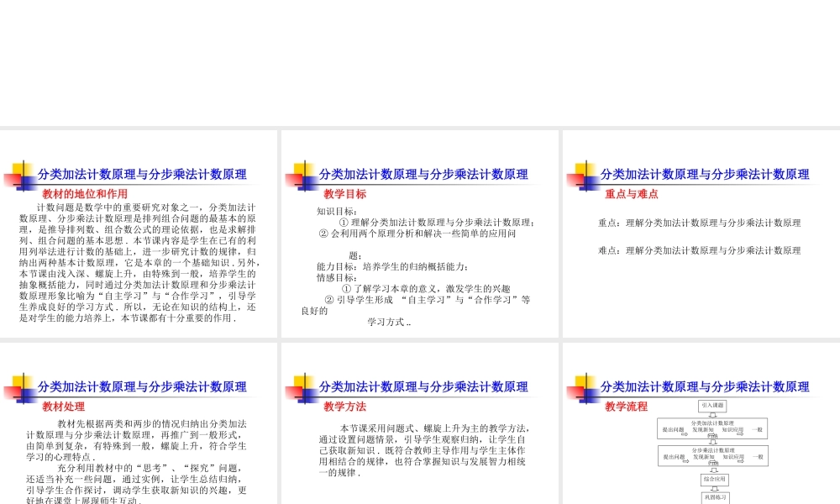Click the red heading 教学目标
The width and height of the screenshot is (840, 504).
[345, 194]
